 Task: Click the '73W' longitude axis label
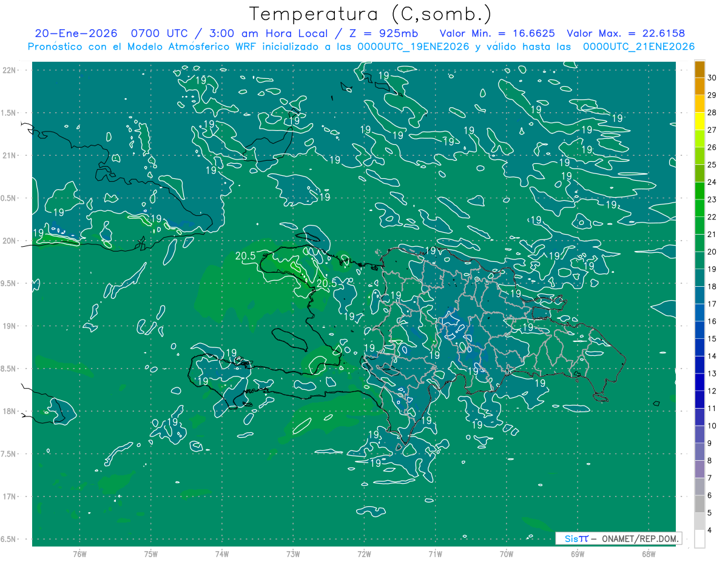[293, 554]
